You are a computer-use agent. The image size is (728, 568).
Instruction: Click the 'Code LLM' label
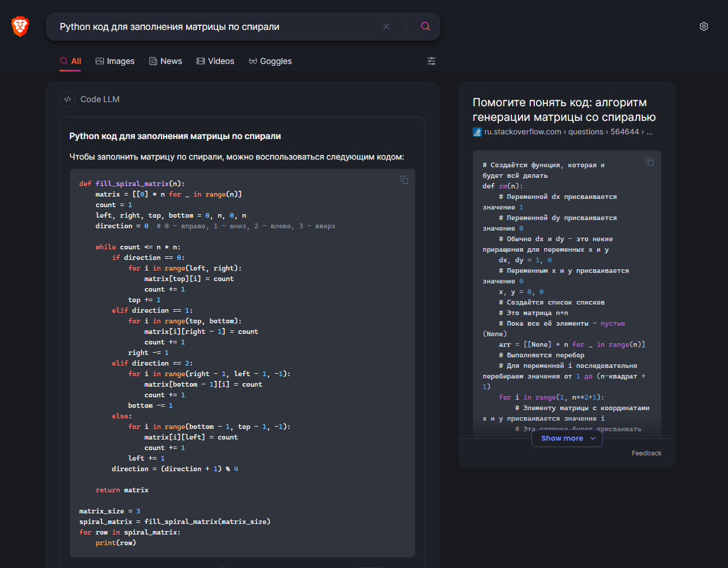(100, 99)
